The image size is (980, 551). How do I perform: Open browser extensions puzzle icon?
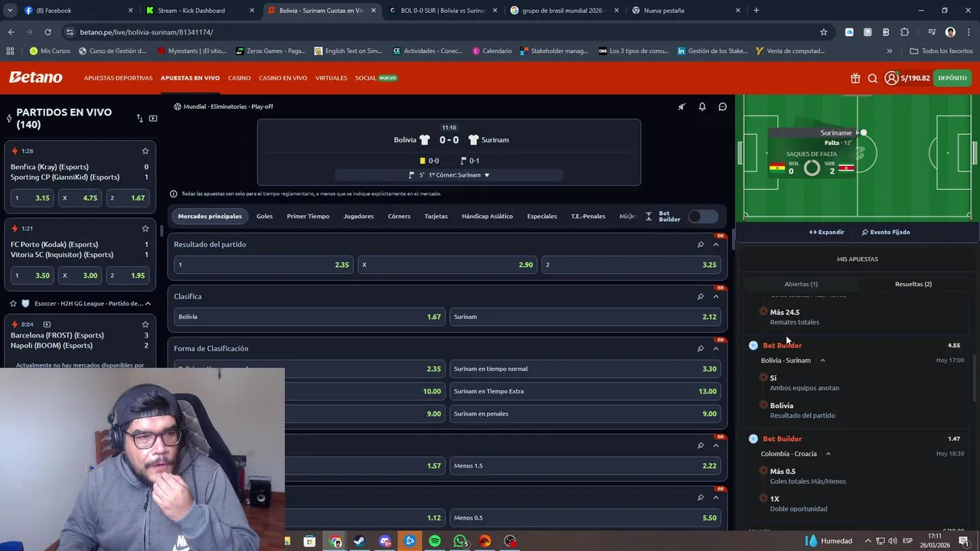coord(905,32)
